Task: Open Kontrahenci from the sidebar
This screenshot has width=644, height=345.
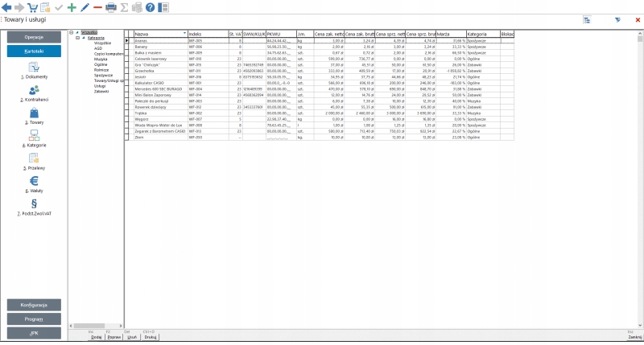Action: [34, 93]
